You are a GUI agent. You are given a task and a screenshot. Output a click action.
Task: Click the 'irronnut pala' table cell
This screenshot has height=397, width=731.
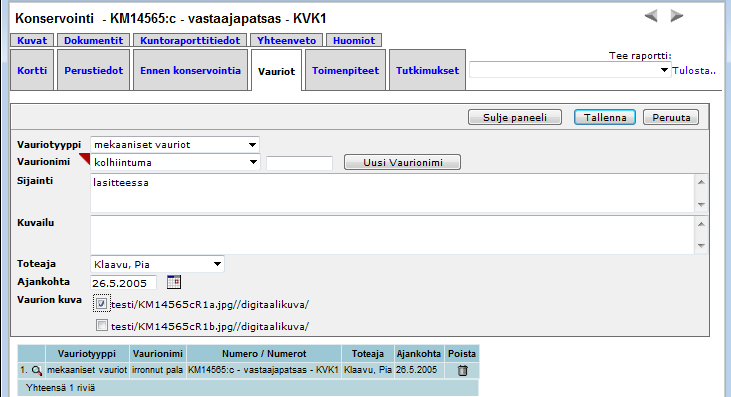point(158,370)
